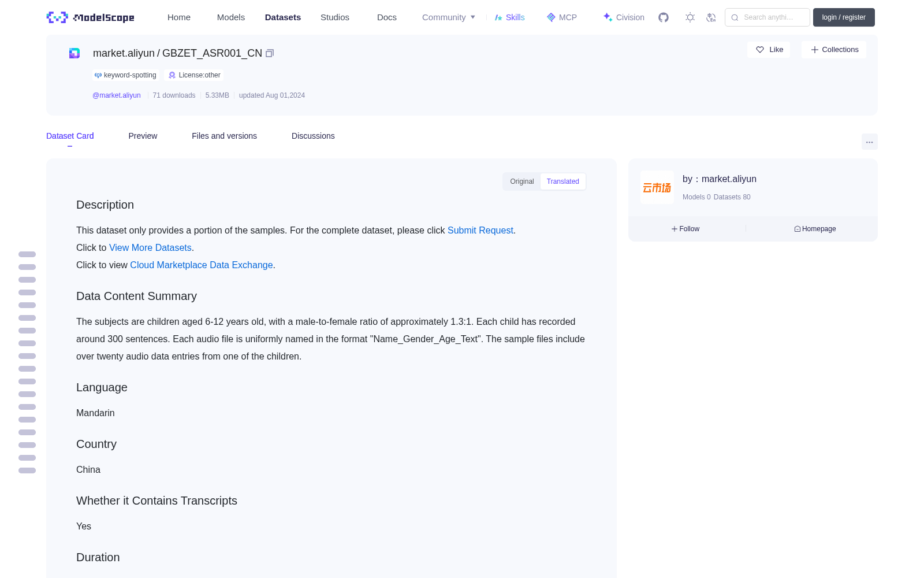Copy dataset name with copy icon
This screenshot has width=924, height=578.
click(270, 53)
